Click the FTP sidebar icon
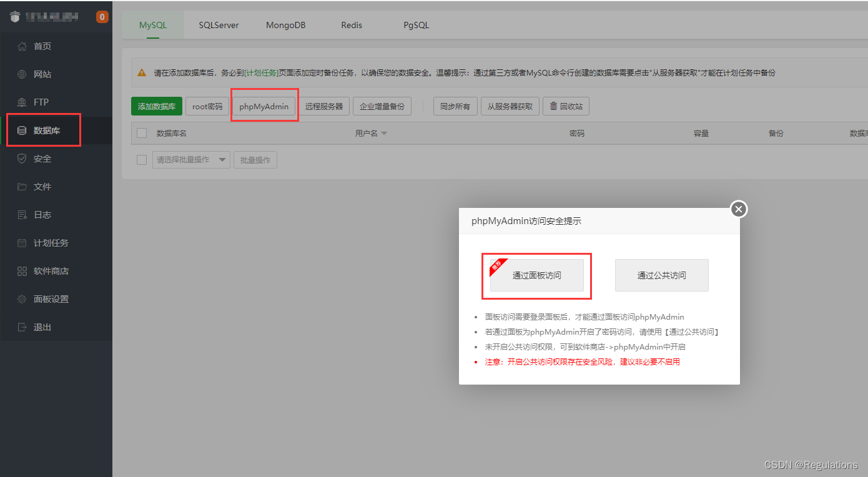The image size is (868, 477). [22, 102]
